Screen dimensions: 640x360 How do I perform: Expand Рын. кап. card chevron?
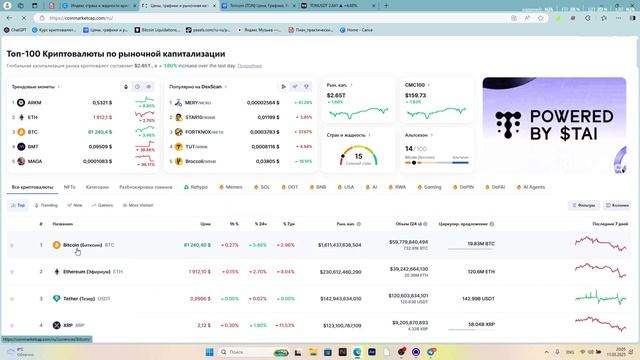[351, 85]
